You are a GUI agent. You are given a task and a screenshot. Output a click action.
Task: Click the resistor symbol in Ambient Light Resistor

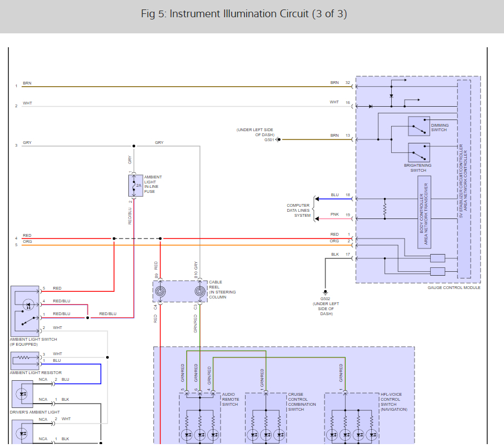coord(23,357)
